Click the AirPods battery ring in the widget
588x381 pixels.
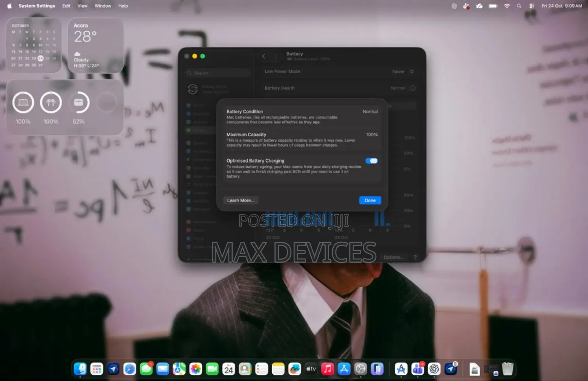tap(51, 103)
